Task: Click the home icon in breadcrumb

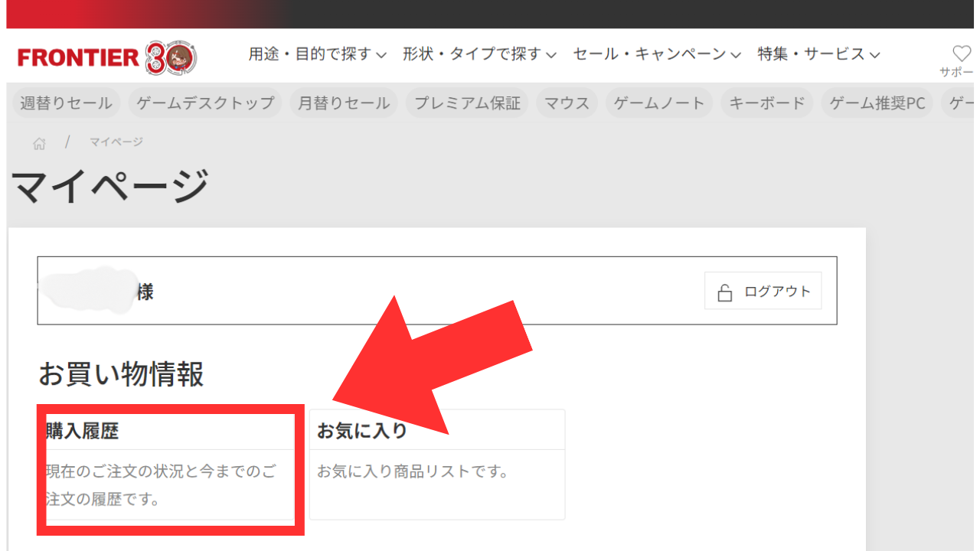Action: 39,143
